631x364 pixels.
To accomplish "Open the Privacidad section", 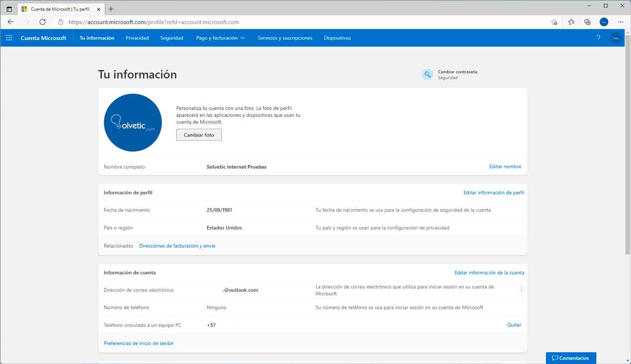I will [x=137, y=38].
